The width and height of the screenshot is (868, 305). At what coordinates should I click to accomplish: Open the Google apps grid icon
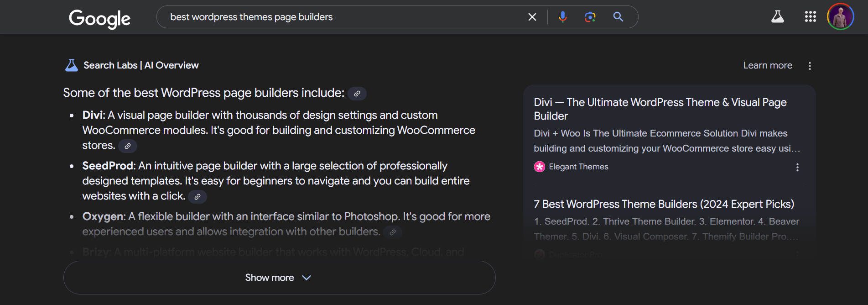810,16
